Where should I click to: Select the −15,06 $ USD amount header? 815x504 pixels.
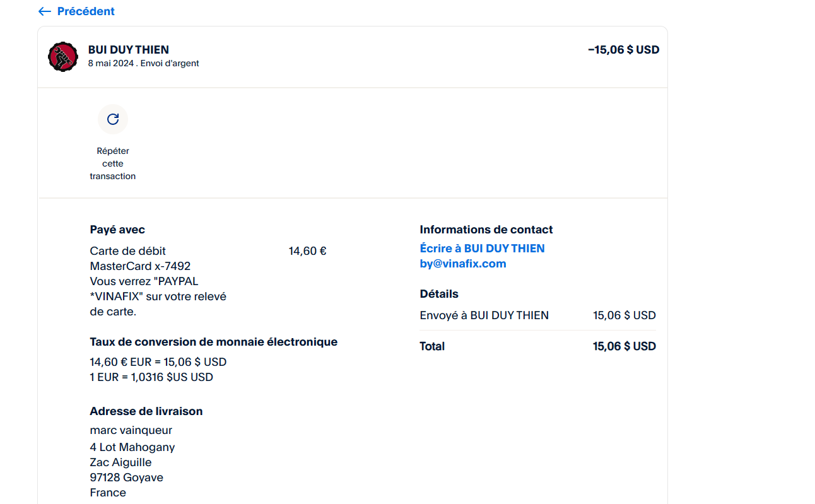[x=623, y=49]
